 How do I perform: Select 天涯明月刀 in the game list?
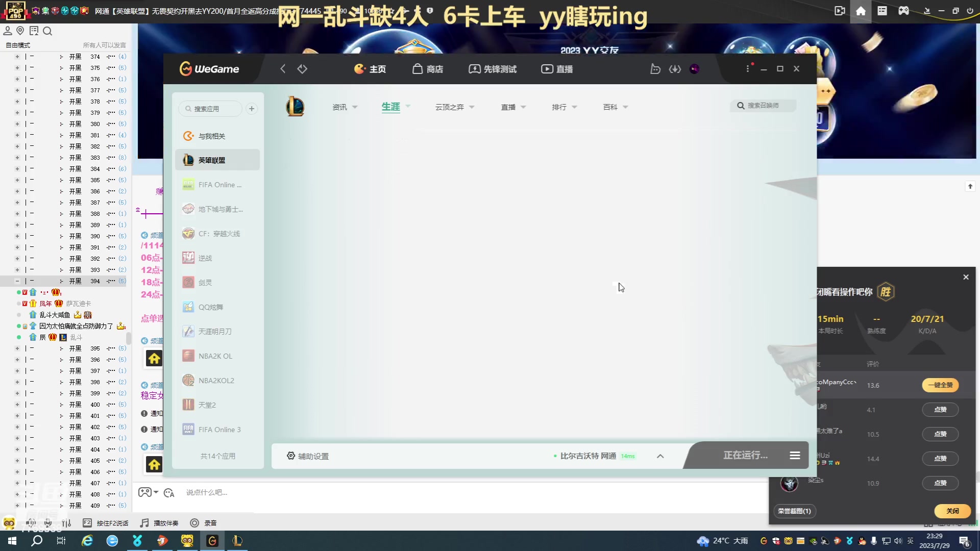click(217, 332)
